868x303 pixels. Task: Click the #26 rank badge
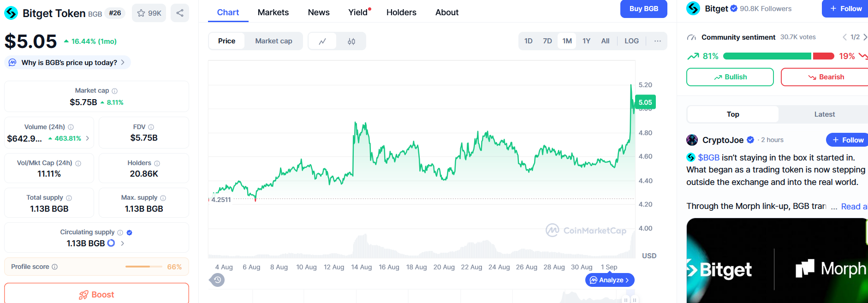pos(115,13)
